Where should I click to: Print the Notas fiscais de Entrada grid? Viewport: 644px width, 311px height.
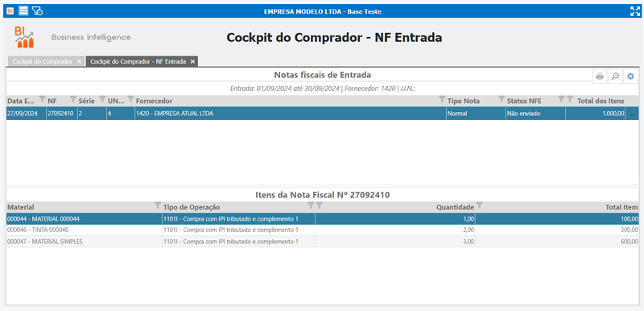tap(600, 76)
